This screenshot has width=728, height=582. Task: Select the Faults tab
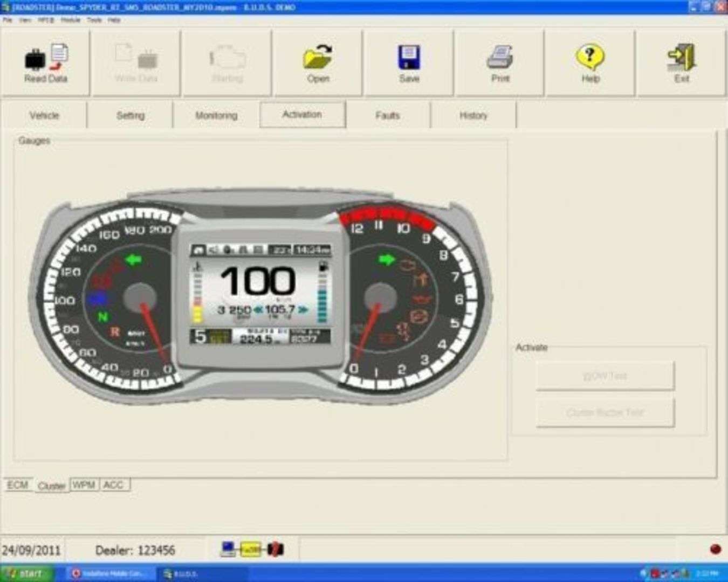pos(387,115)
